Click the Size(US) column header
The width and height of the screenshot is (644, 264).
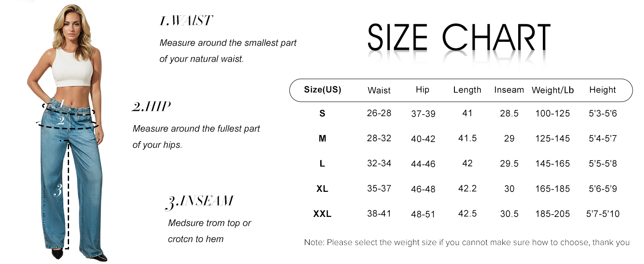(322, 90)
